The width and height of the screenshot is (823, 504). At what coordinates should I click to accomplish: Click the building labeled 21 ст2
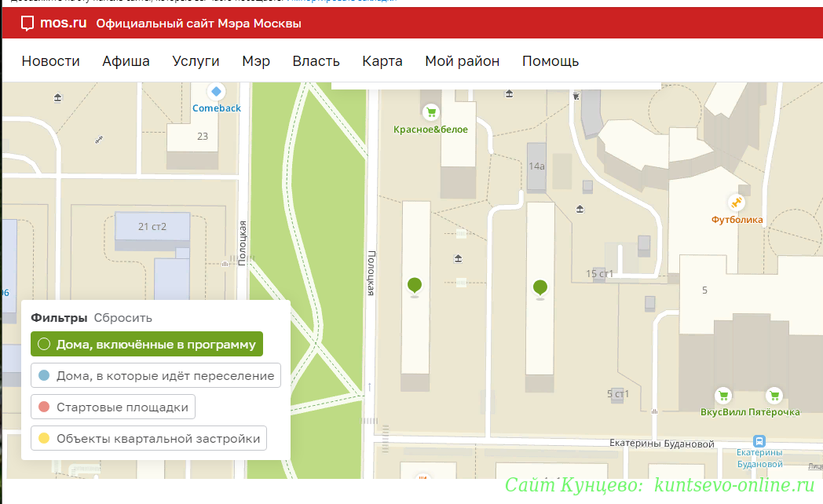pos(152,227)
